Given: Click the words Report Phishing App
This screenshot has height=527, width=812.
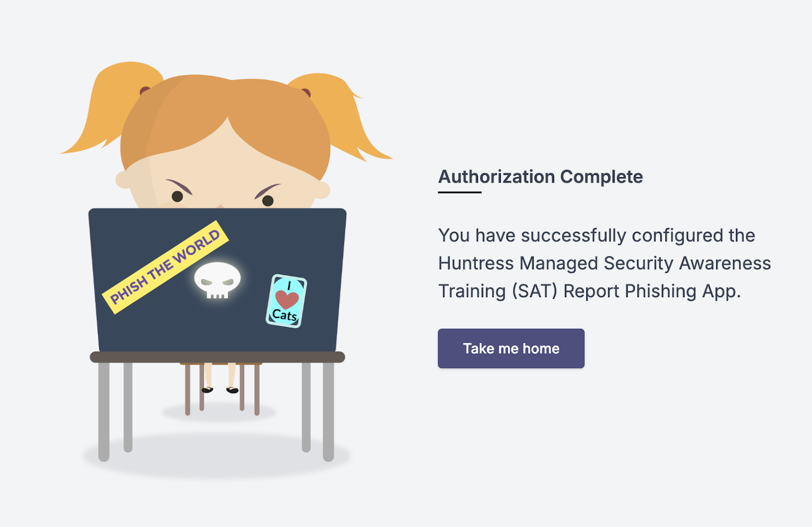Looking at the screenshot, I should [652, 291].
